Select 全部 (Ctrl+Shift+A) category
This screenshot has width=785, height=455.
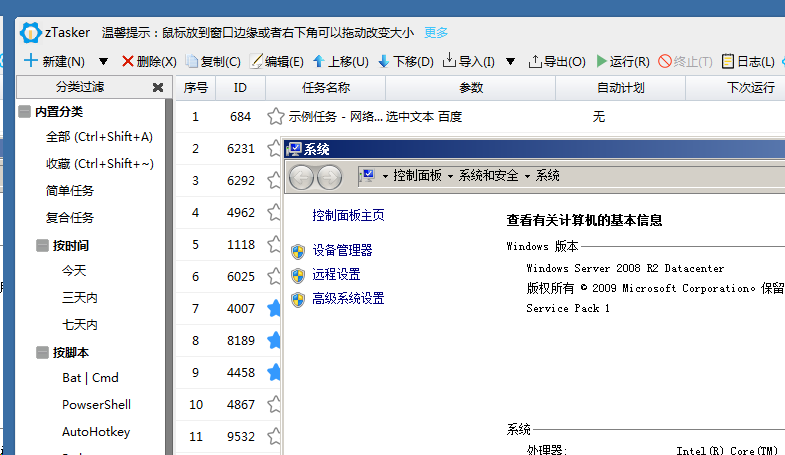pos(99,137)
